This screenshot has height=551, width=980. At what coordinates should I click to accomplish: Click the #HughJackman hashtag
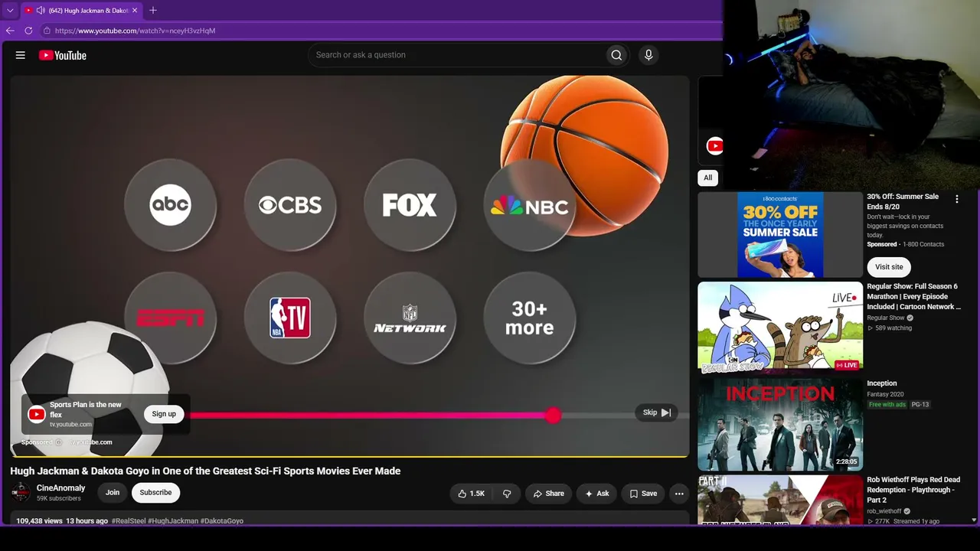pos(173,521)
